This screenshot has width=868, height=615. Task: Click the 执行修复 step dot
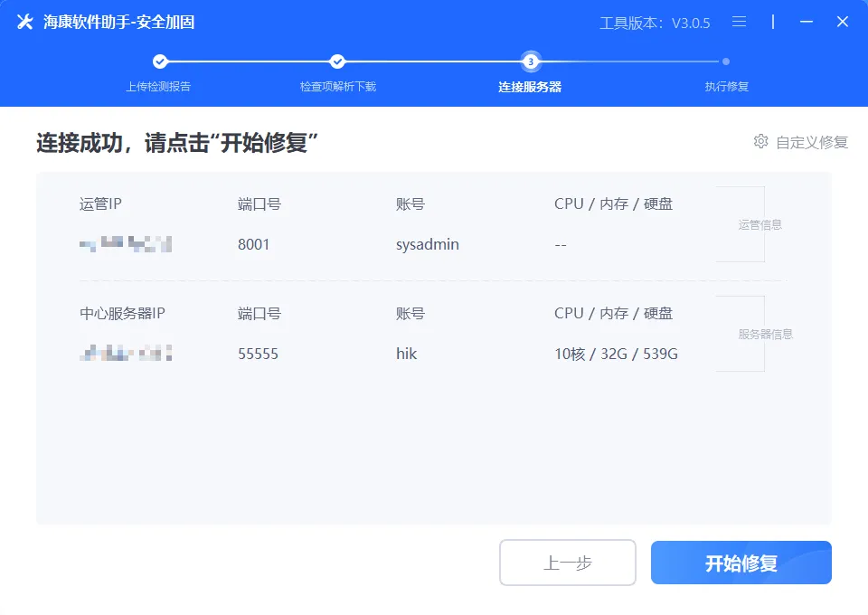726,61
